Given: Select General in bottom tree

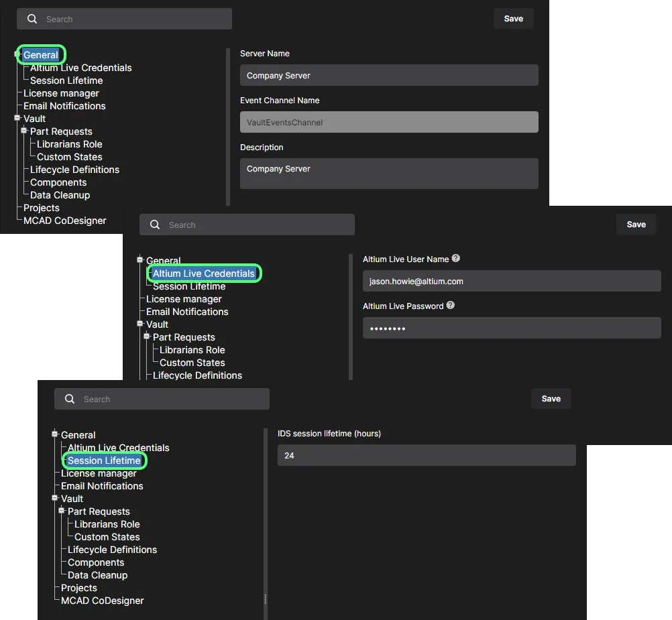Looking at the screenshot, I should [x=78, y=435].
